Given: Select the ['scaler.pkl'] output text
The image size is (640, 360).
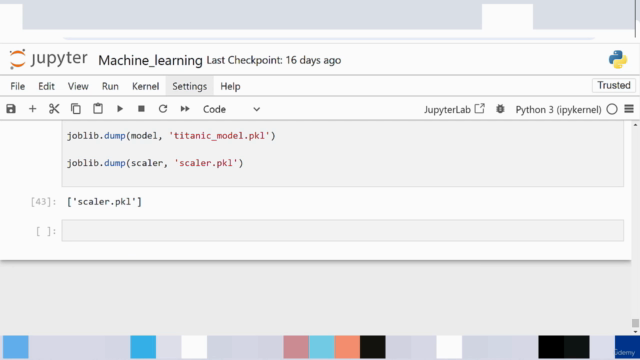Looking at the screenshot, I should click(104, 202).
